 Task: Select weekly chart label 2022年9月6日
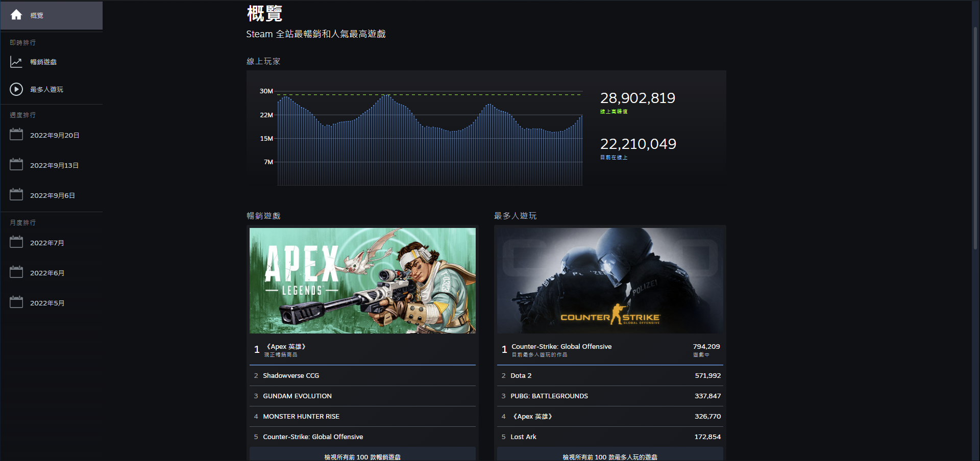53,195
